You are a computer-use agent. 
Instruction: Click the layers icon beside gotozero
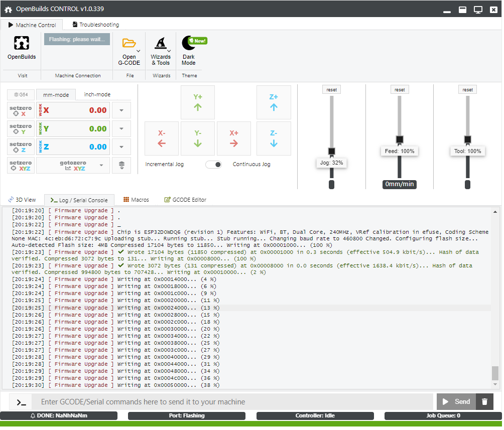(x=121, y=165)
